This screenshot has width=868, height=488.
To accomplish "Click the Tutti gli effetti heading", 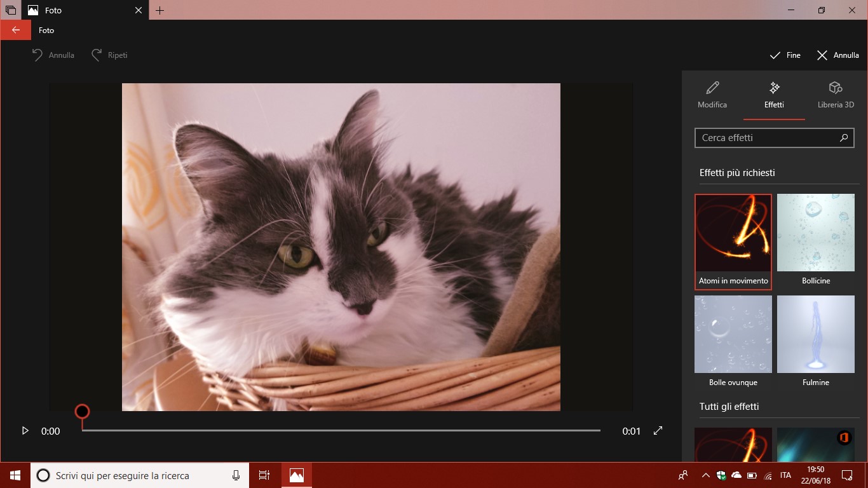I will (x=729, y=407).
